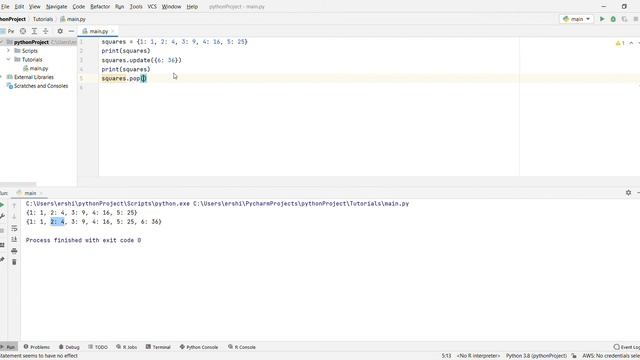Toggle scroll to end in Run console
The image size is (640, 360).
[x=14, y=239]
